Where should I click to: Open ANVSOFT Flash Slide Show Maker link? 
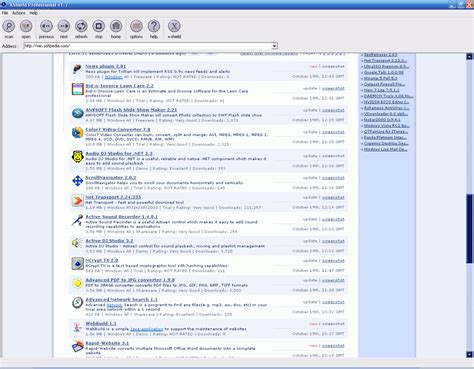[x=131, y=110]
